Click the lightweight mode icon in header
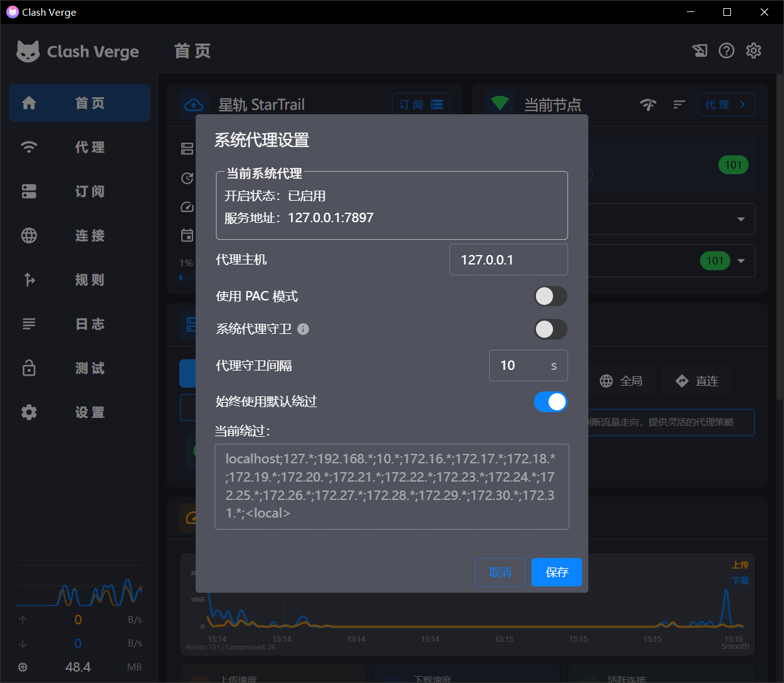 pyautogui.click(x=699, y=50)
